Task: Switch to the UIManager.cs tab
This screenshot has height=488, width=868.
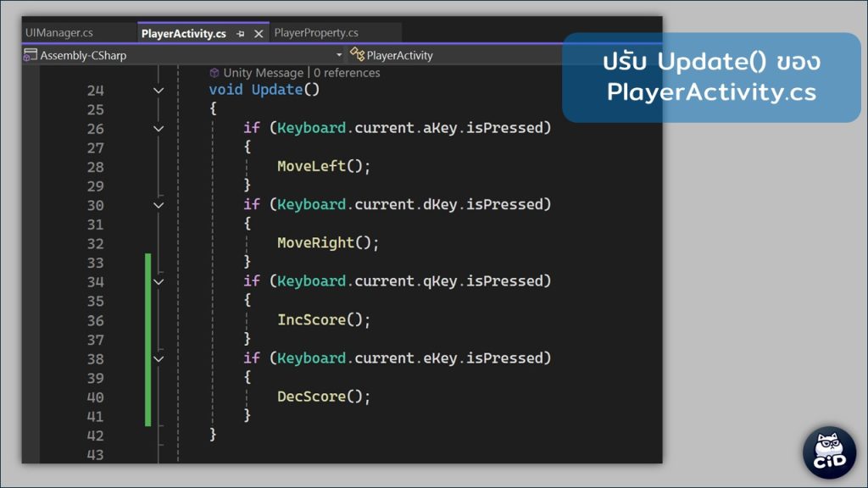Action: [59, 33]
